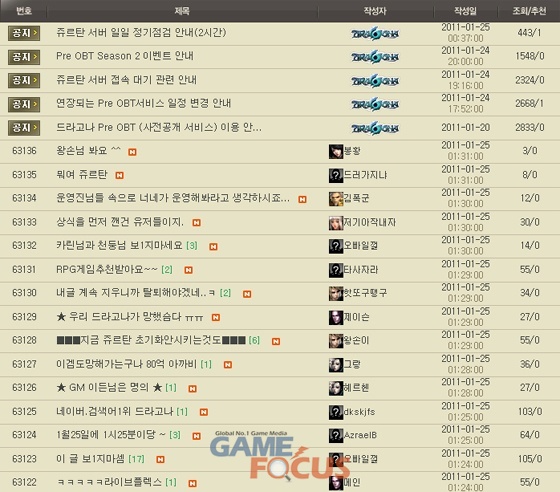Click post number 63125
This screenshot has height=492, width=560.
[24, 411]
